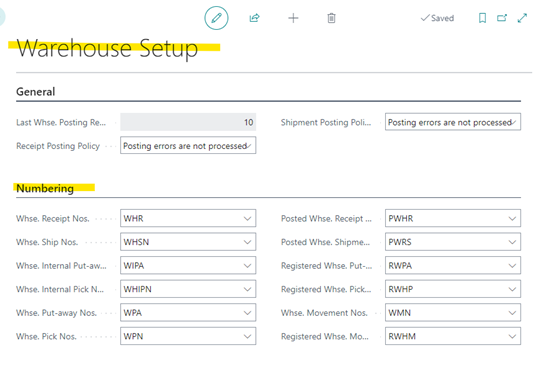The image size is (557, 371).
Task: Collapse the Numbering section header
Action: [x=45, y=188]
